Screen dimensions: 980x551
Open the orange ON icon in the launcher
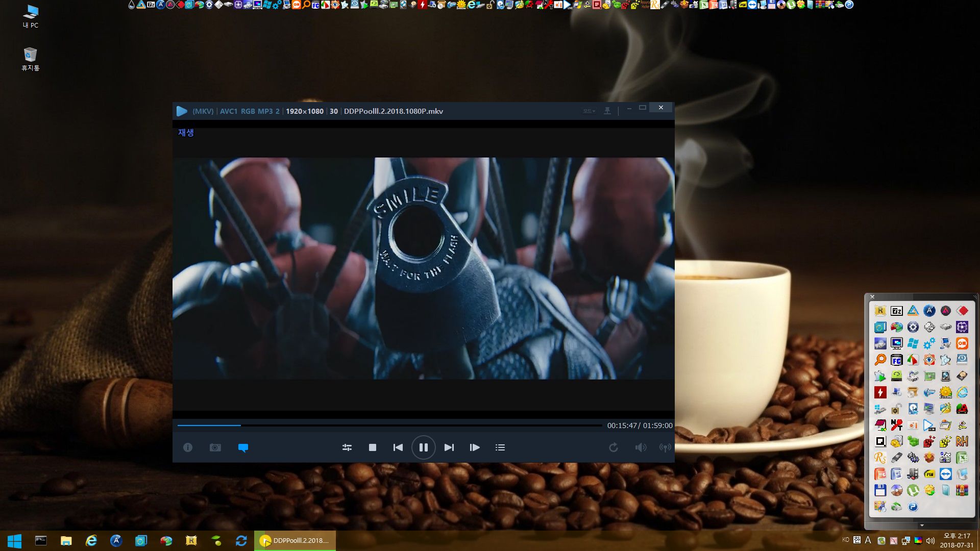962,343
